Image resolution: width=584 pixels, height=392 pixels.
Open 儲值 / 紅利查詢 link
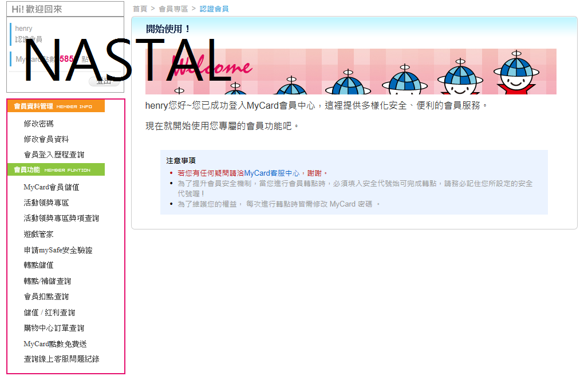click(50, 312)
